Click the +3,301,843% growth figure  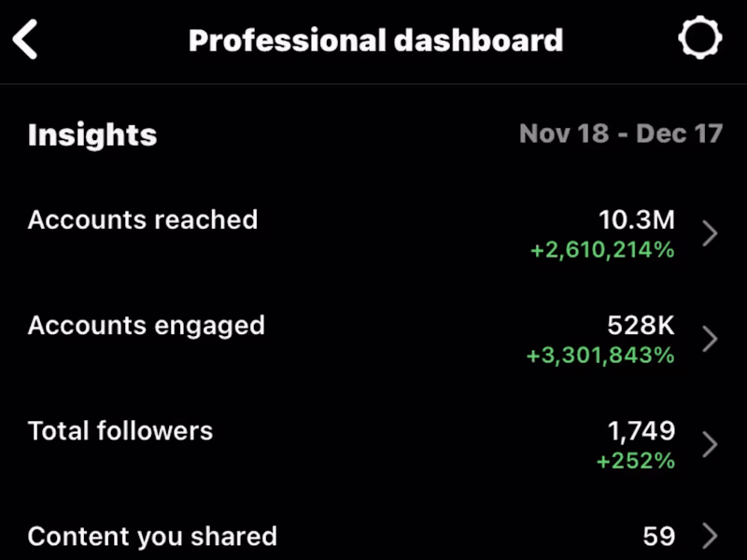coord(600,355)
